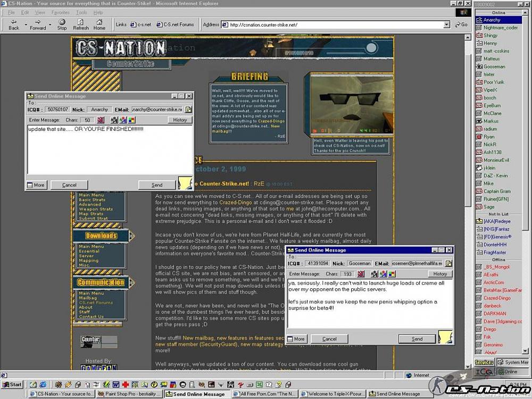The image size is (532, 399).
Task: Open ICQ System Menu button
Action: 513,362
